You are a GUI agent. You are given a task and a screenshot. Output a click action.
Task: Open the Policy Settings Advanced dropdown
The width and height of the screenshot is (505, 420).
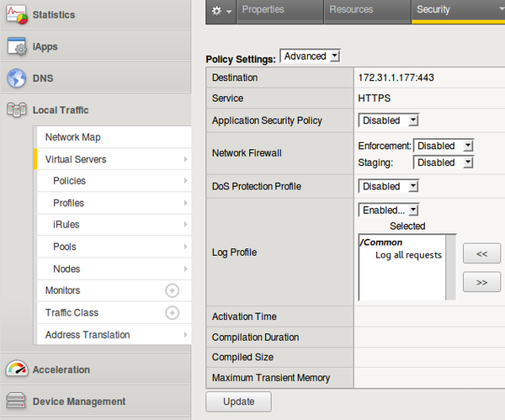pyautogui.click(x=311, y=56)
